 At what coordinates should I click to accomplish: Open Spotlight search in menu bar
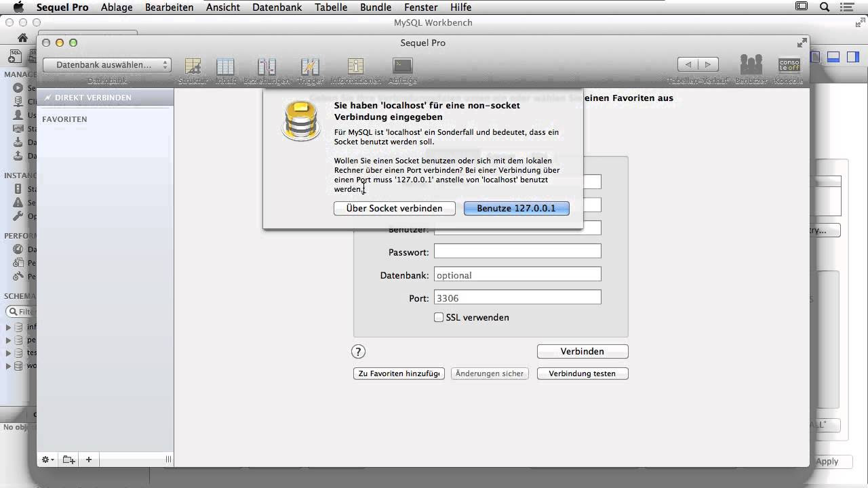pyautogui.click(x=825, y=7)
